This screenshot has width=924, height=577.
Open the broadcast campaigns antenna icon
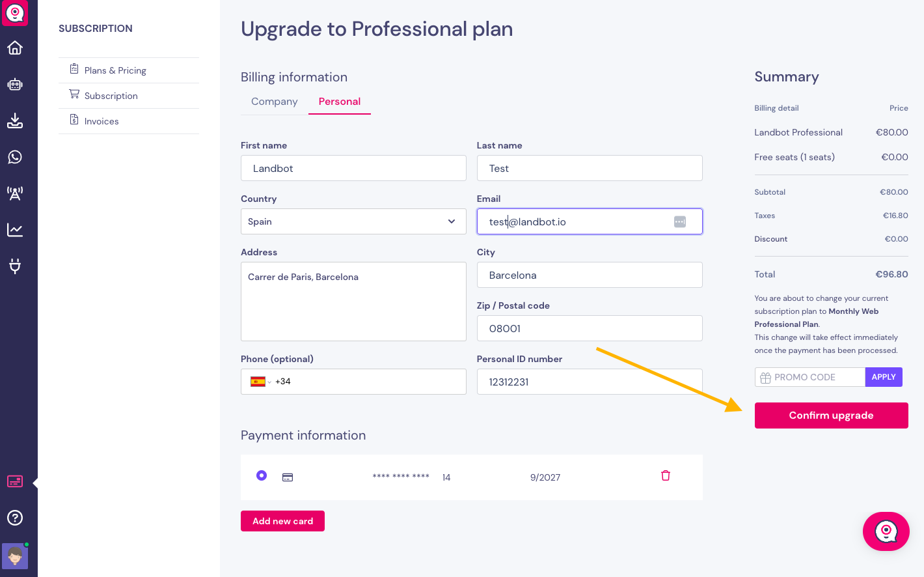click(x=15, y=193)
